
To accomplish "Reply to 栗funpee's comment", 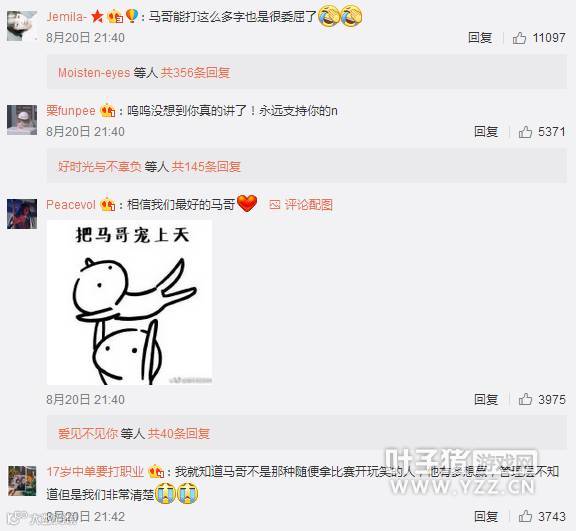I will pos(486,131).
